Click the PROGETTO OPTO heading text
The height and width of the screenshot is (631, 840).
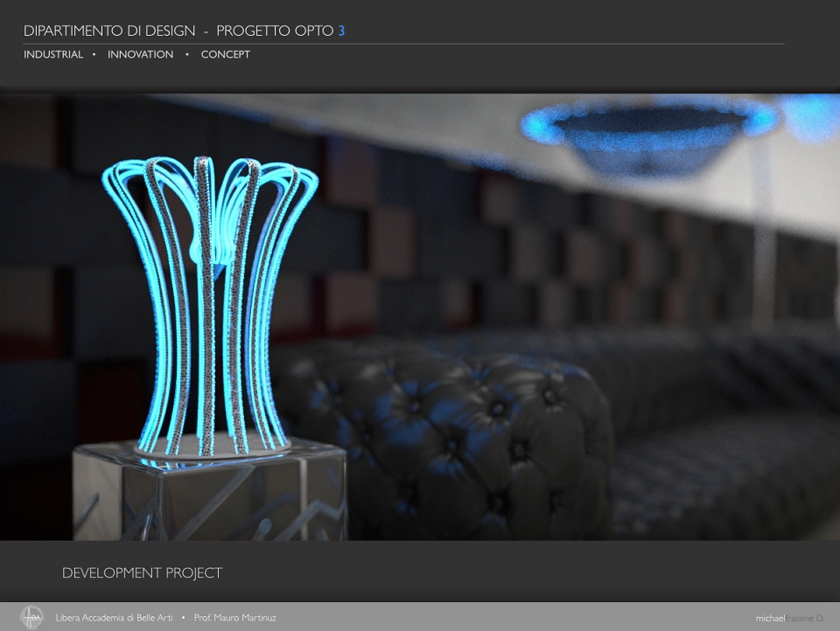[275, 31]
